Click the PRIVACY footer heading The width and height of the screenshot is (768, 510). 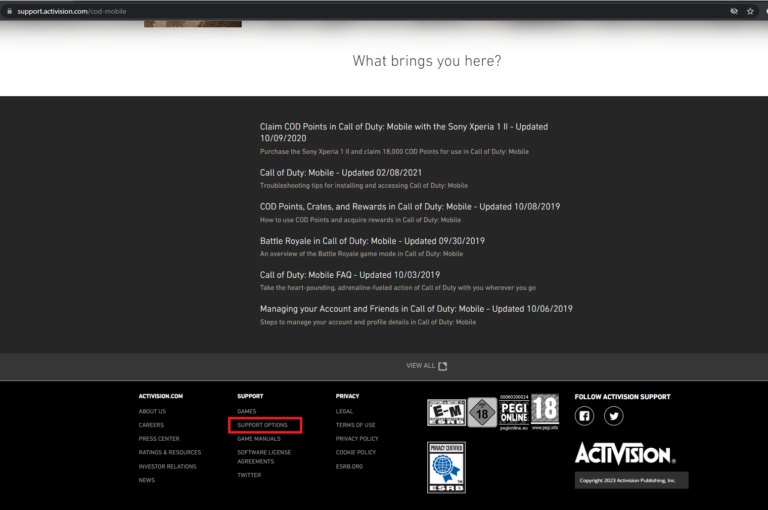347,396
